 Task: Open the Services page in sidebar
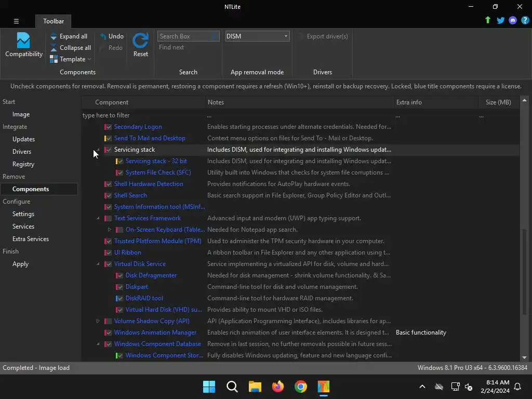coord(23,227)
